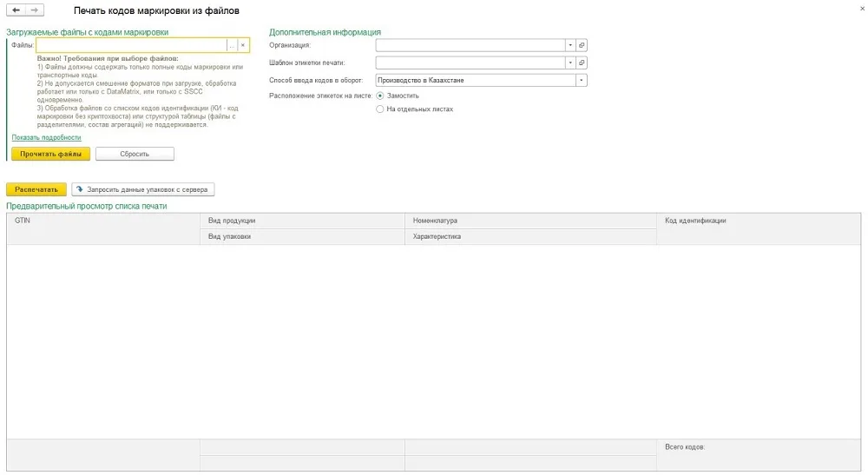Click the Важно! Требования при выборе файлов text
868x475 pixels.
pyautogui.click(x=108, y=58)
